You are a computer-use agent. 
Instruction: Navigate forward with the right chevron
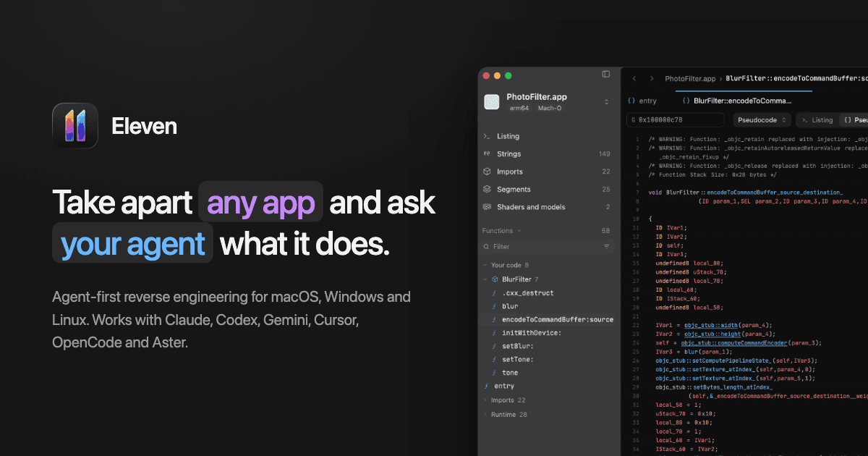[x=651, y=78]
